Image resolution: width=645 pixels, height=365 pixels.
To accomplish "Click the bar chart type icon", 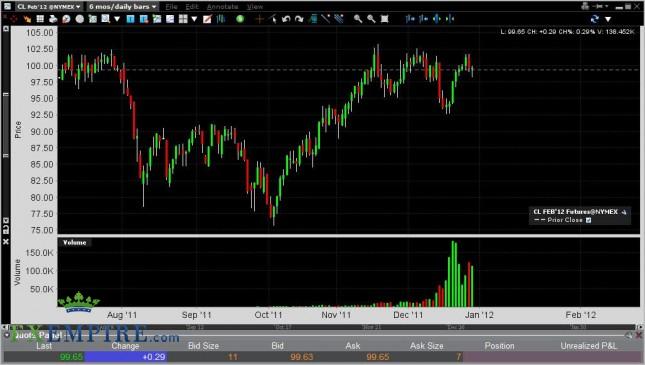I will coord(221,19).
